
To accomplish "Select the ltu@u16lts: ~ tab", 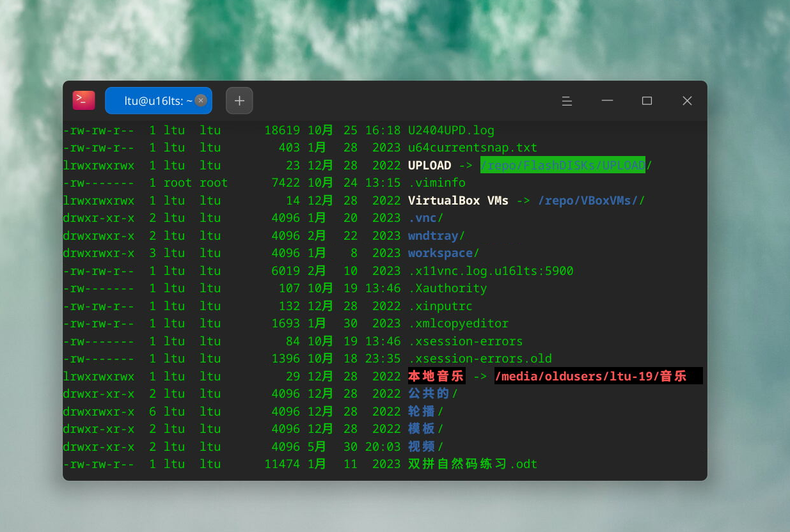I will (x=159, y=100).
